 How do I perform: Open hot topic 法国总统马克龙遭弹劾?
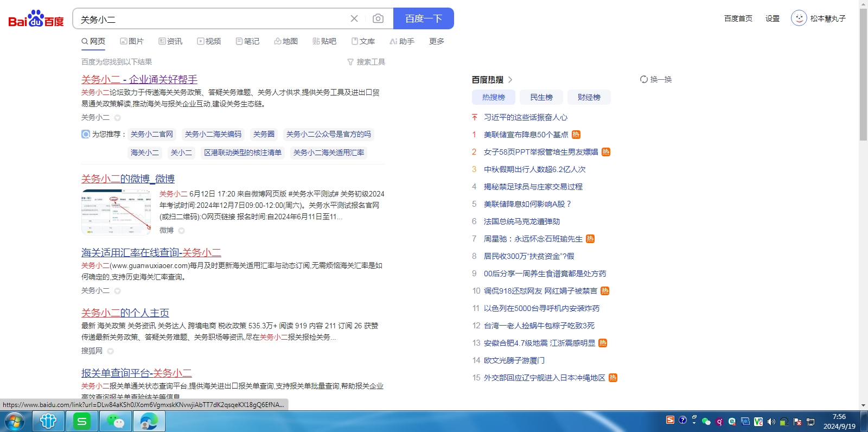click(x=522, y=221)
